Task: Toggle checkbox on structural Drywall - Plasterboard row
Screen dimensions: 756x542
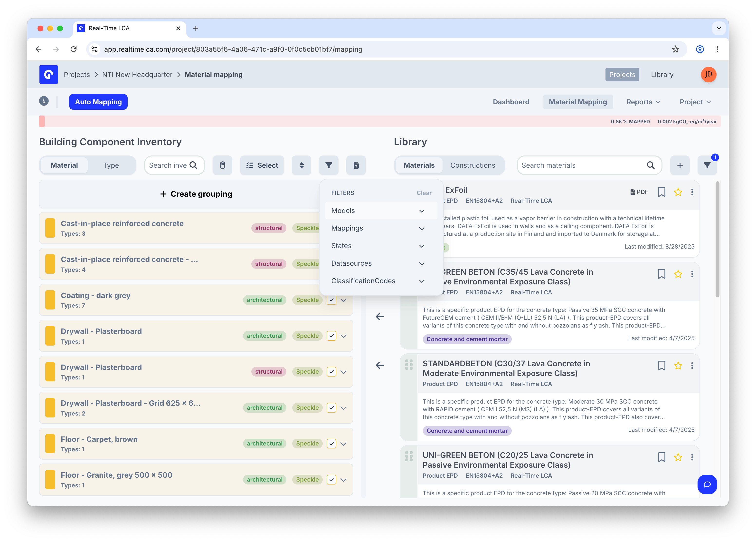Action: tap(331, 372)
